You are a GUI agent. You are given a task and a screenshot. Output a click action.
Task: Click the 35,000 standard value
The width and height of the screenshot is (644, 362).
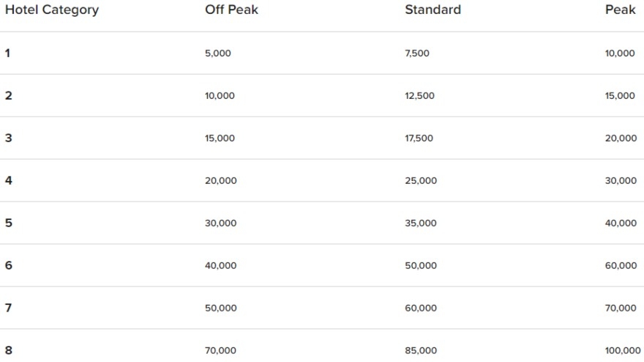click(420, 224)
